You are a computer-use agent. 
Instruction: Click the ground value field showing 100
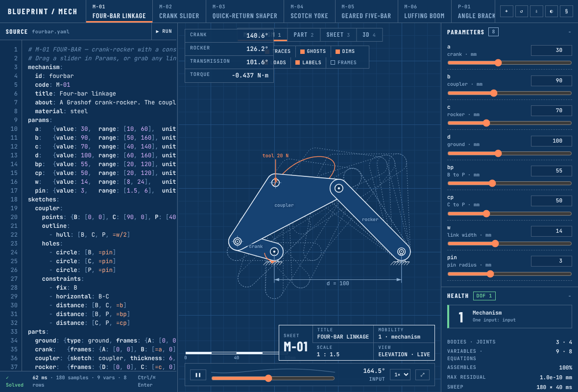(551, 141)
